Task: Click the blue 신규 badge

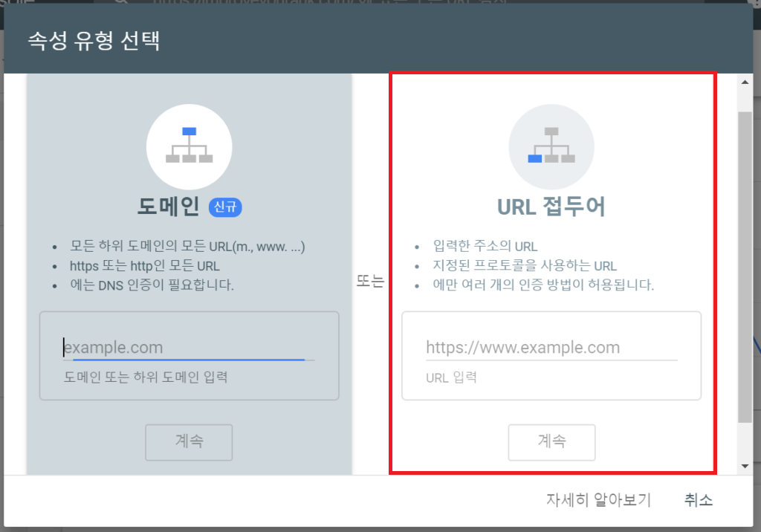Action: coord(225,207)
